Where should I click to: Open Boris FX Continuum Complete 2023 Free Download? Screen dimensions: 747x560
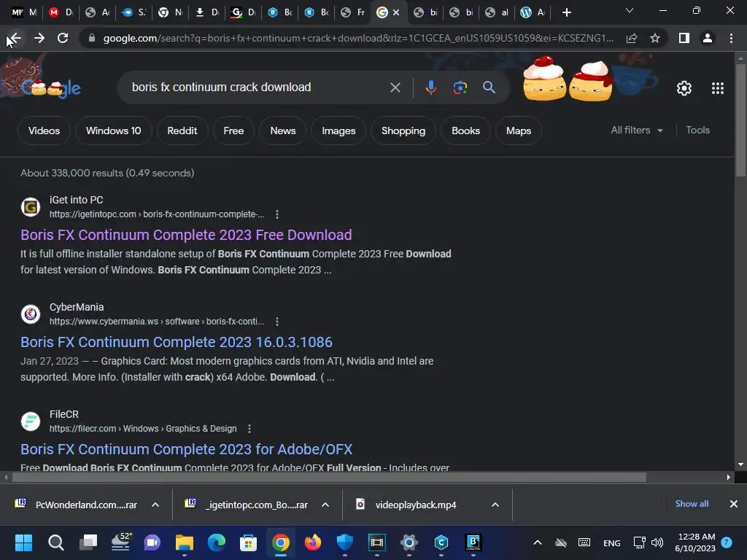[x=186, y=235]
